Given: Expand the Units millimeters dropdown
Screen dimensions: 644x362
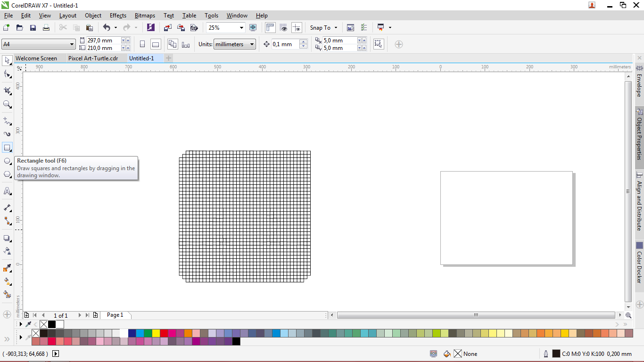Looking at the screenshot, I should click(252, 44).
